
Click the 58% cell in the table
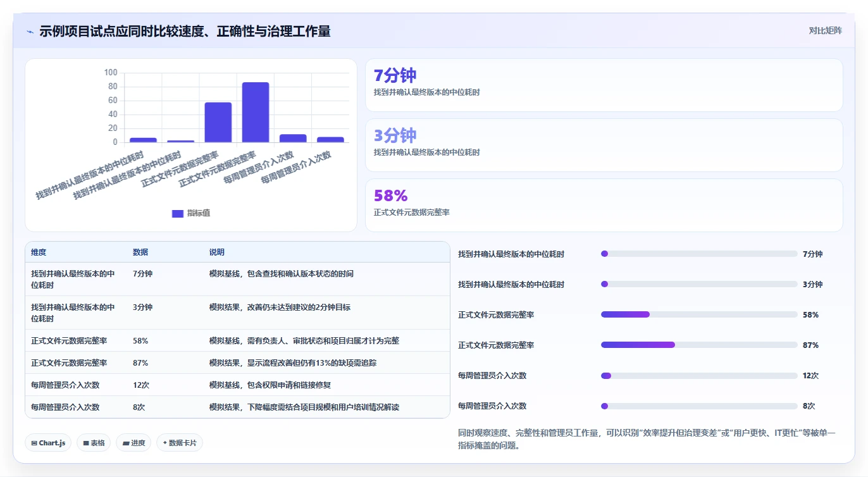140,340
